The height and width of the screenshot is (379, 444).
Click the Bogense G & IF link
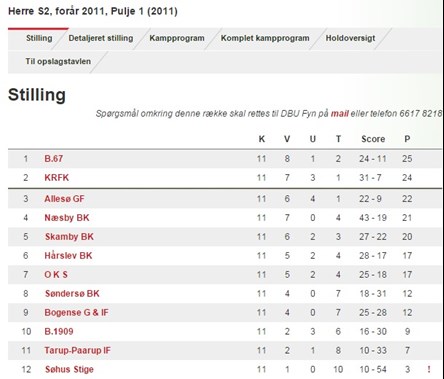77,313
